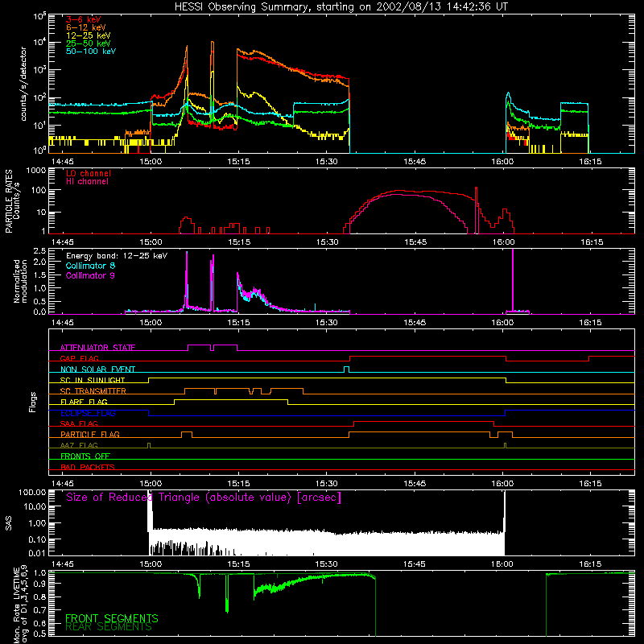Click the dim olive flag label above FRONTS_OFF

tap(79, 445)
